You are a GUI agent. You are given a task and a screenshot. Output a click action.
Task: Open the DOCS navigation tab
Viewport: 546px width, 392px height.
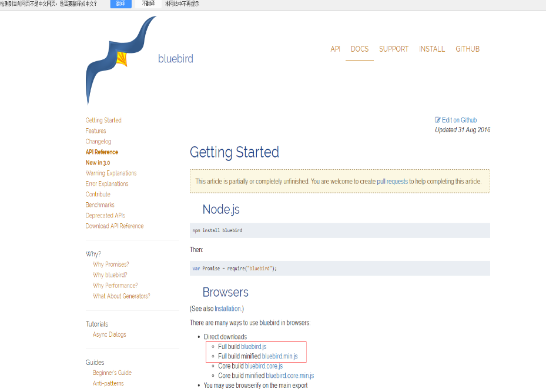pyautogui.click(x=359, y=49)
